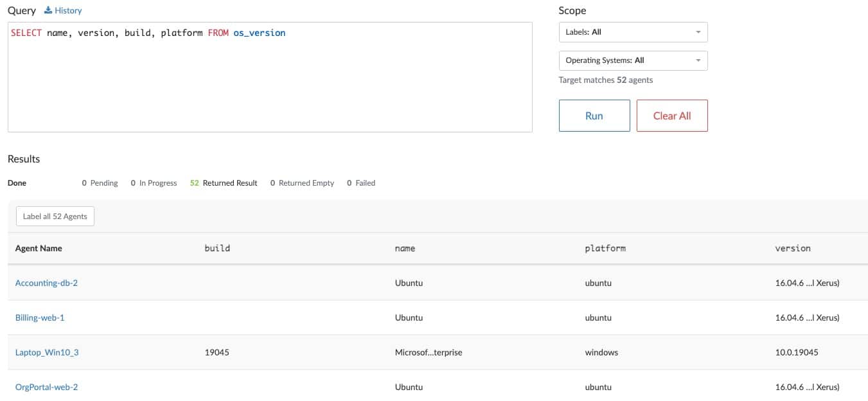Click the Labels dropdown arrow
Viewport: 868px width, 401px height.
pyautogui.click(x=698, y=32)
